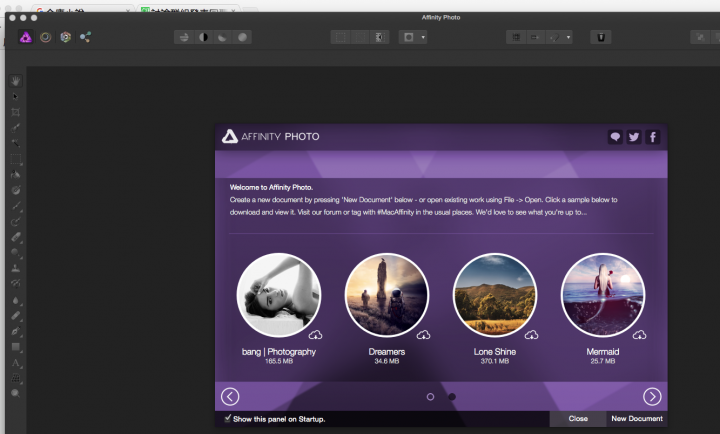720x434 pixels.
Task: Select the View hand tool
Action: click(x=16, y=81)
